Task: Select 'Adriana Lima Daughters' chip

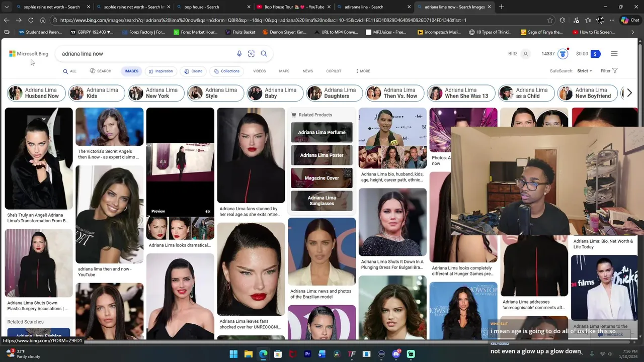Action: 336,93
